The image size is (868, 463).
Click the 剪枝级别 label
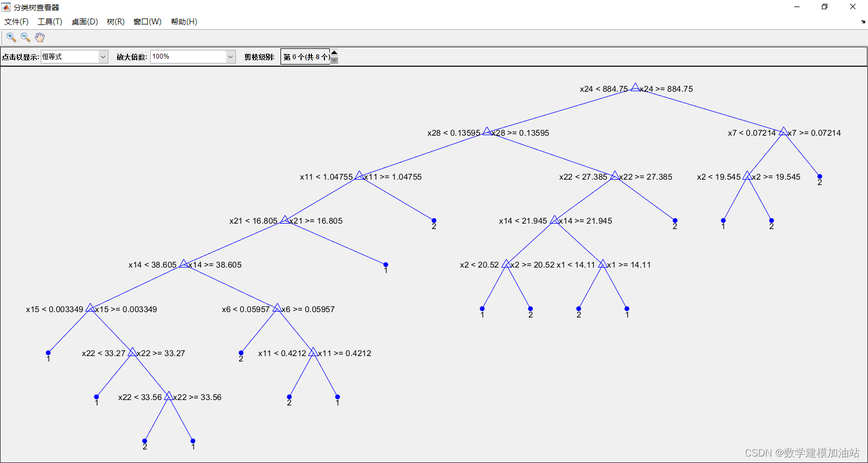(259, 57)
